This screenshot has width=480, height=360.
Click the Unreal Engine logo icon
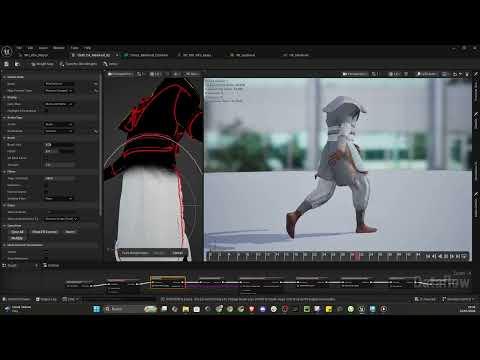point(7,52)
